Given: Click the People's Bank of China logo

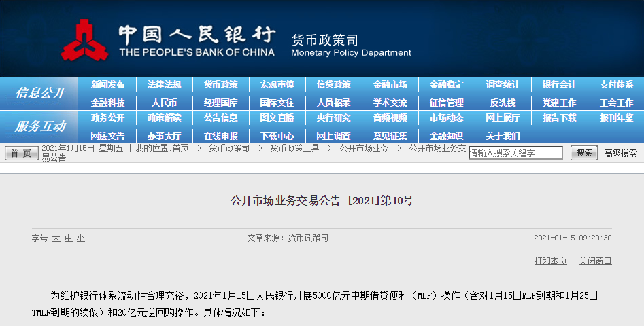Looking at the screenshot, I should [x=84, y=40].
